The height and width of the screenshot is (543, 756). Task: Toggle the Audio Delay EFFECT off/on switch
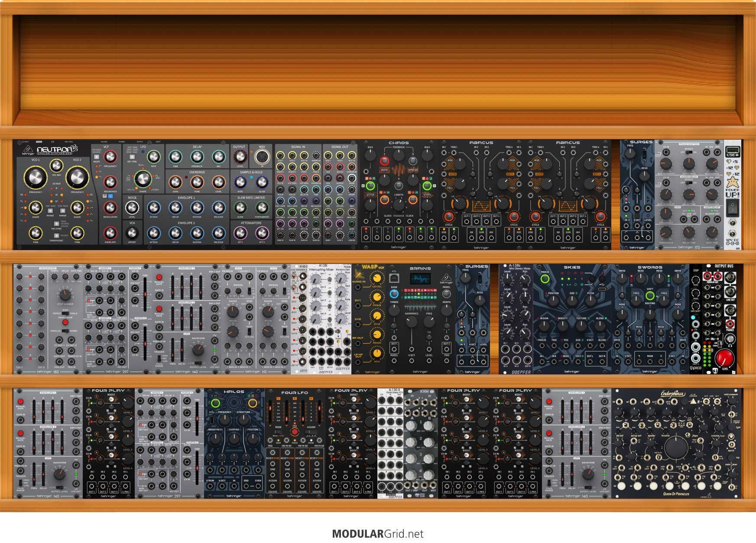pyautogui.click(x=689, y=182)
